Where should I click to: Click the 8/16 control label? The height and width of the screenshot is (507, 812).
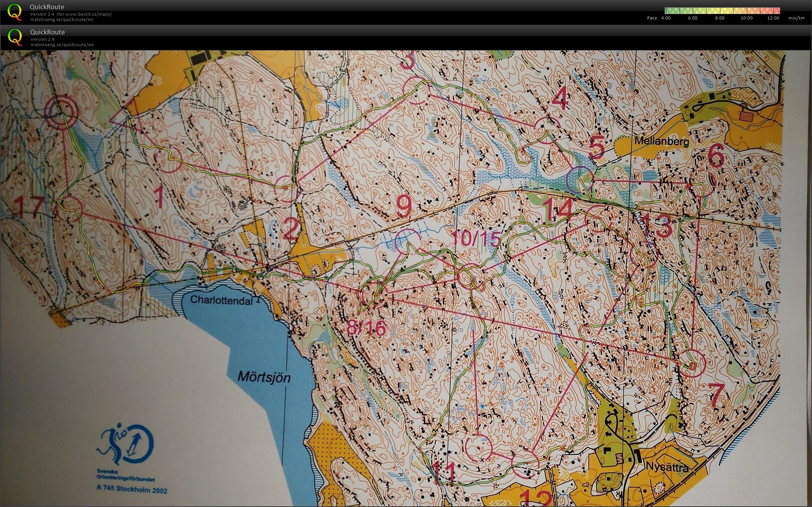[366, 328]
